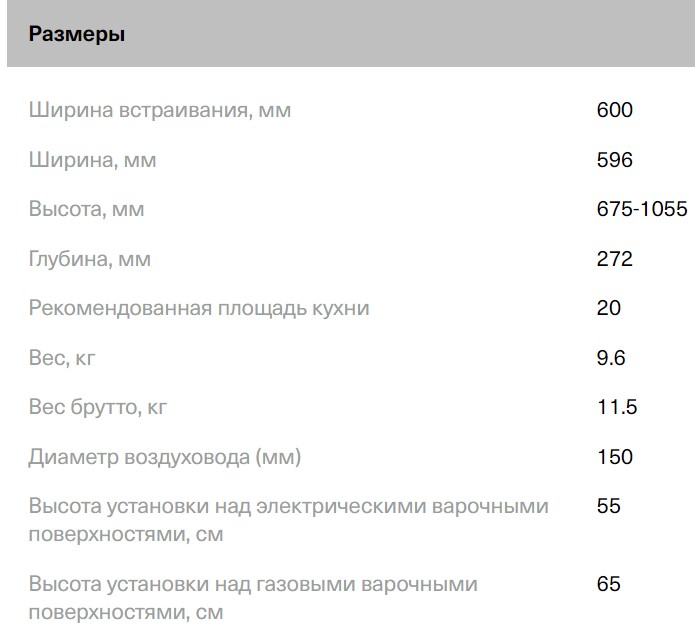Click the Ширина встраивания, мм label
This screenshot has width=695, height=626.
[x=160, y=110]
